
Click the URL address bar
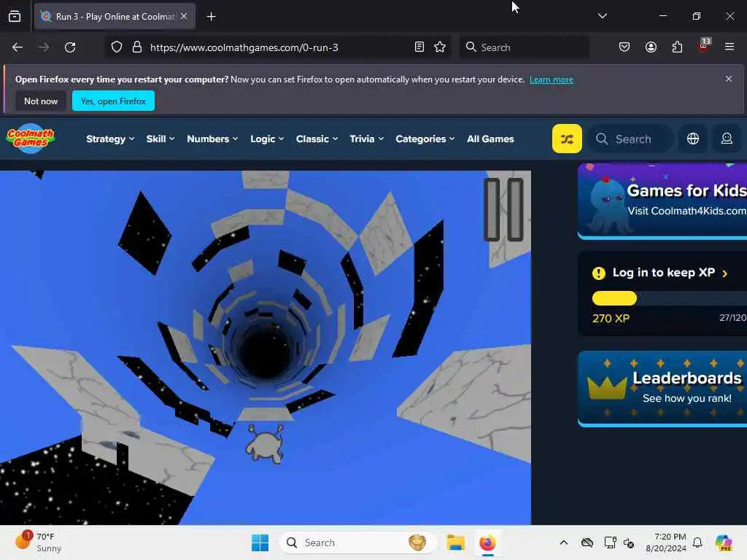point(279,47)
